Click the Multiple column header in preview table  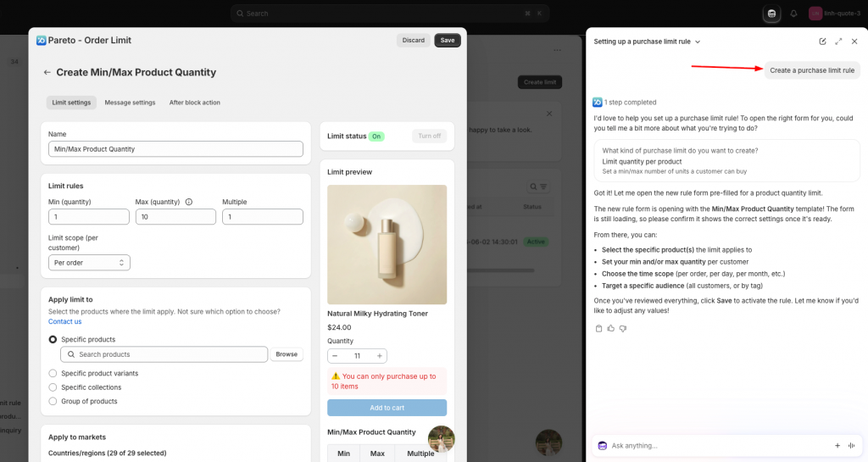click(x=420, y=454)
